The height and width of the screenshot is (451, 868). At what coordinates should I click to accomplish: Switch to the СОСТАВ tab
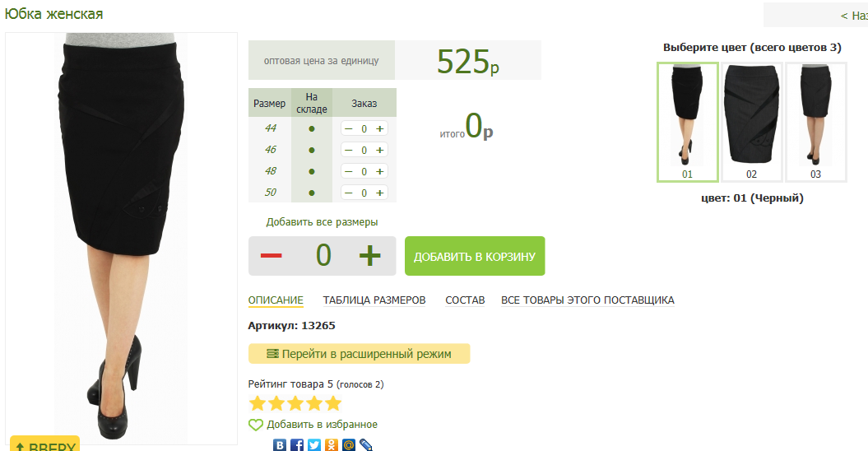point(465,300)
